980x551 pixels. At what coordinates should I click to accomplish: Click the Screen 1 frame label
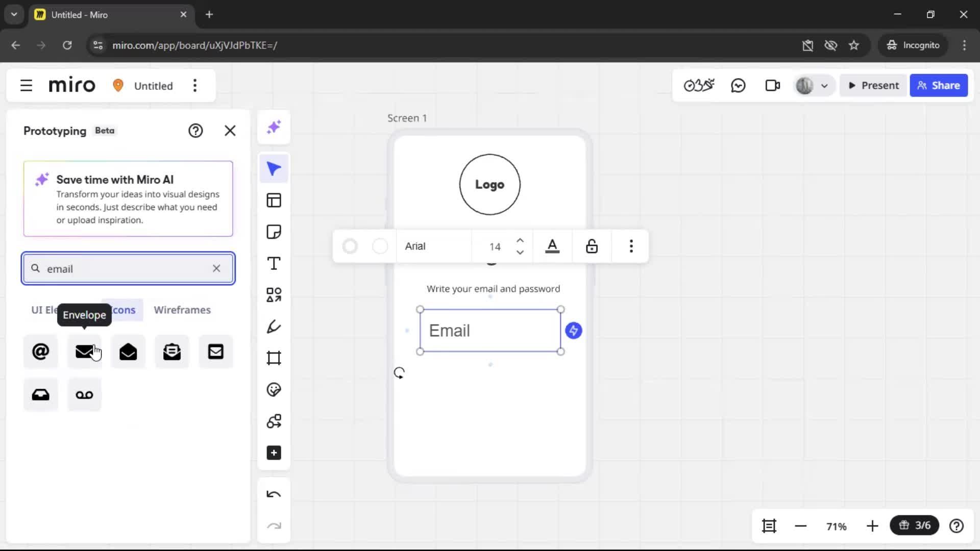click(x=407, y=118)
